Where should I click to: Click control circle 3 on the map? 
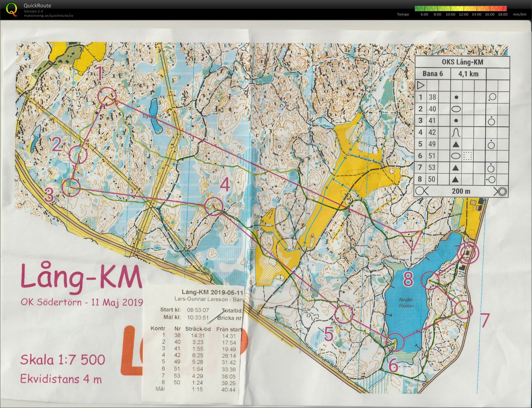71,187
